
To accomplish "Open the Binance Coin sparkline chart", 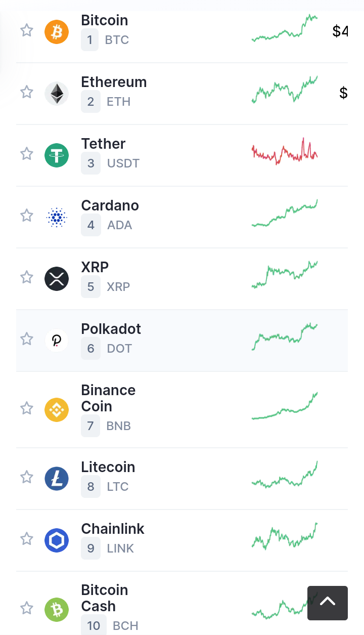I will pos(285,406).
